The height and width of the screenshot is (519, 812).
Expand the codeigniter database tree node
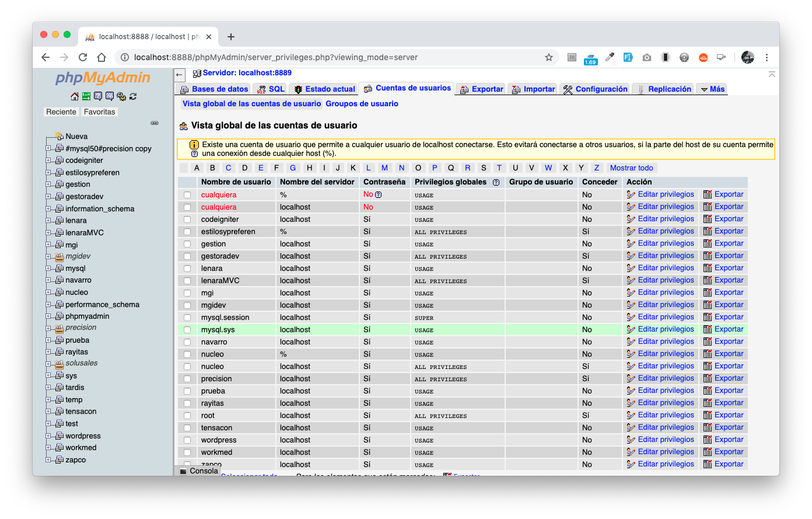tap(48, 161)
